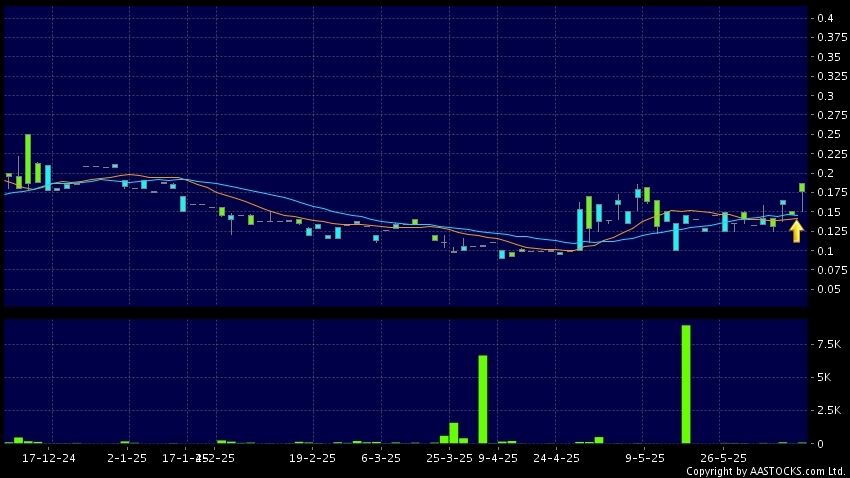Click the 6-3-25 date label
The width and height of the screenshot is (850, 478).
pyautogui.click(x=381, y=458)
